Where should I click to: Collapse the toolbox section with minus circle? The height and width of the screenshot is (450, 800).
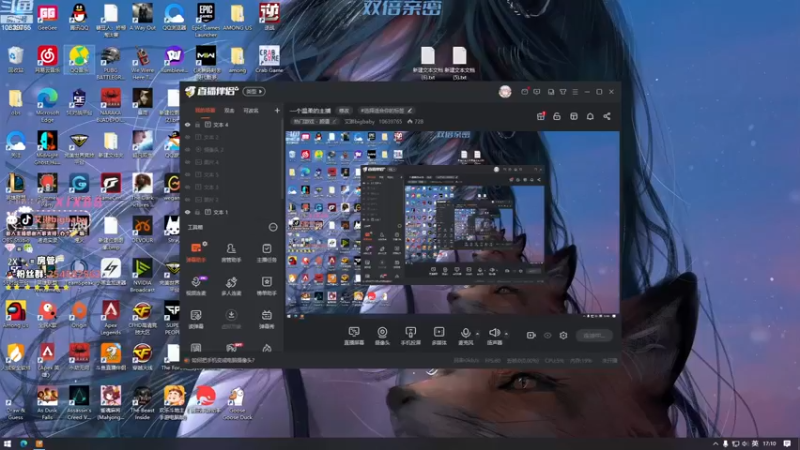(x=273, y=227)
